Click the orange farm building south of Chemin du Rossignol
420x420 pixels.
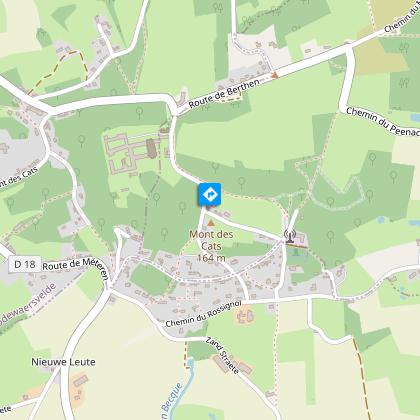point(245,315)
